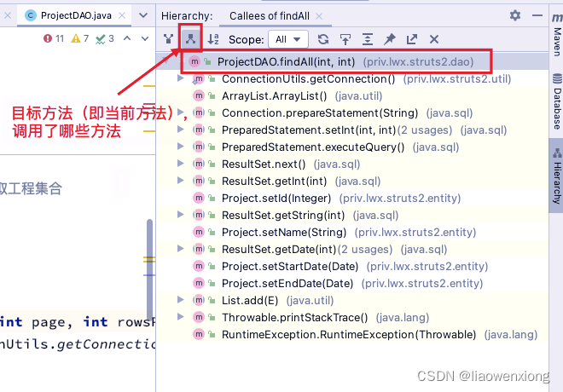Toggle the Hierarchy sidebar tab
The width and height of the screenshot is (563, 392).
point(556,176)
